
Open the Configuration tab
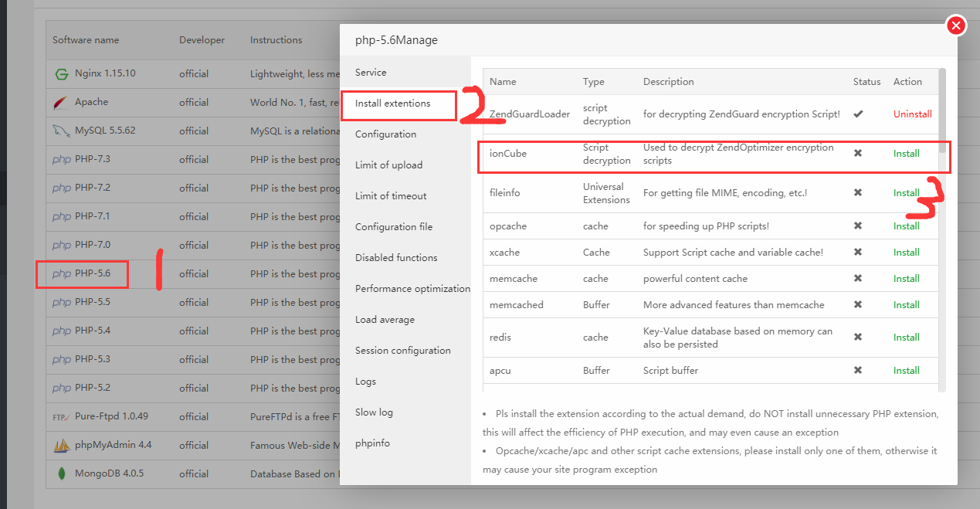point(405,134)
